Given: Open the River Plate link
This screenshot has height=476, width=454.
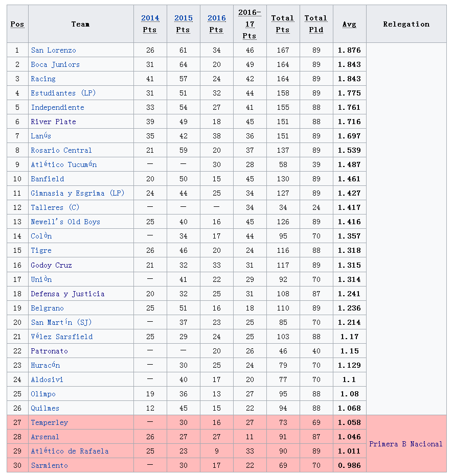Looking at the screenshot, I should [54, 122].
